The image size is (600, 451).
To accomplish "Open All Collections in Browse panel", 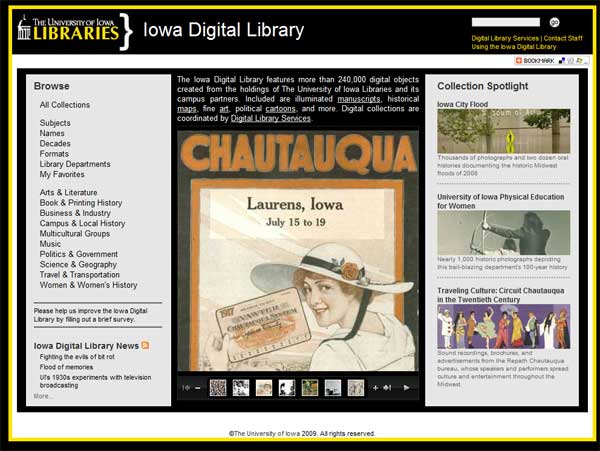I will point(65,105).
